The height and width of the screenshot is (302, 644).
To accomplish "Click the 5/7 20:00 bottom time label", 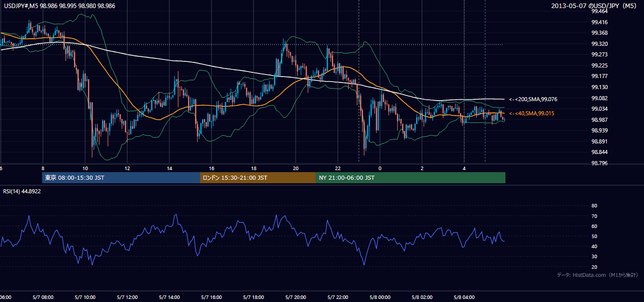I will 296,297.
